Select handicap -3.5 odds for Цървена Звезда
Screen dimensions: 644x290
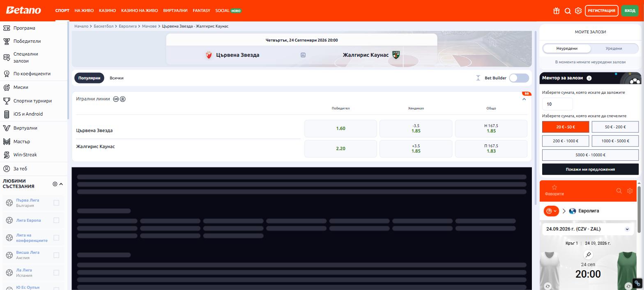(416, 128)
